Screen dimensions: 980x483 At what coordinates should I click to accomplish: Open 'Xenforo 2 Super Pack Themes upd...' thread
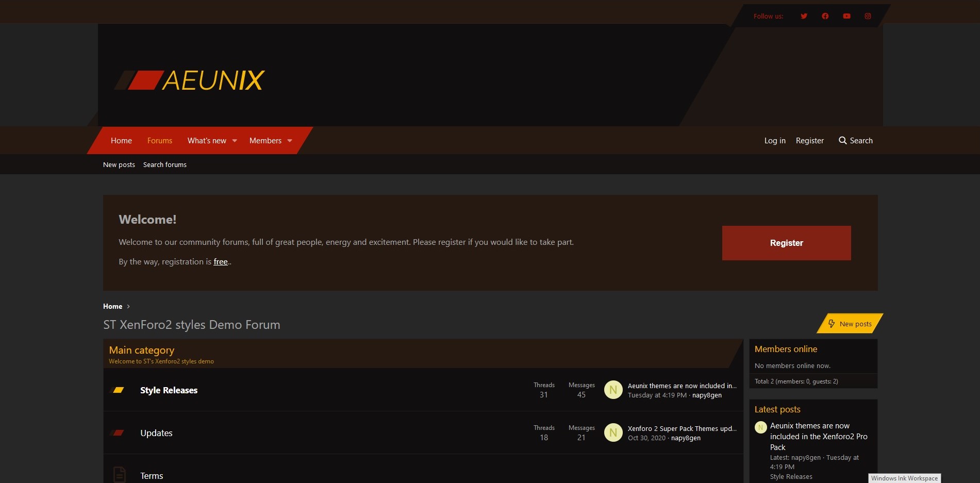[x=682, y=428]
